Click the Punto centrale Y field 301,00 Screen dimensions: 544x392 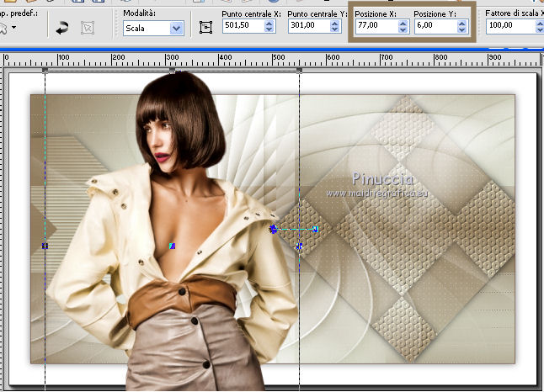[309, 25]
